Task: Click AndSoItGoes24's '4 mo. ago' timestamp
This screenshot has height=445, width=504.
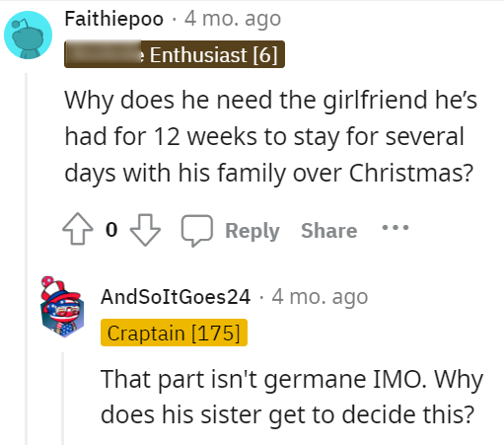Action: 320,297
